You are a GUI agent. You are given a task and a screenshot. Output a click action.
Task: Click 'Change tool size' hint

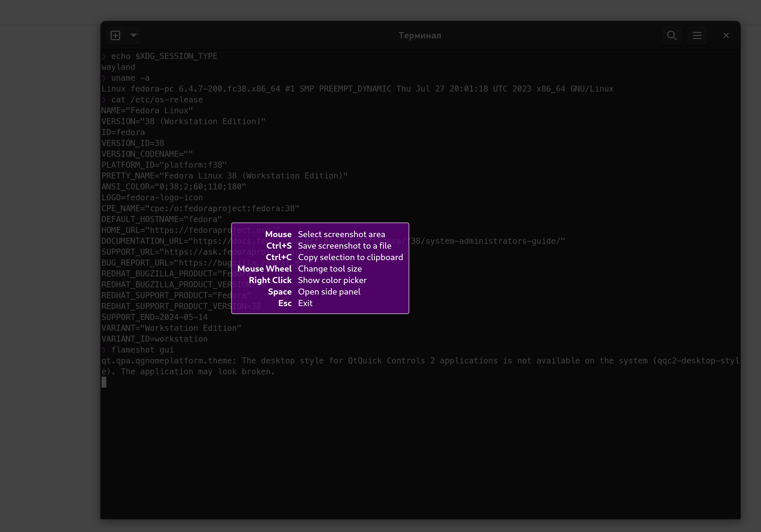pyautogui.click(x=330, y=269)
